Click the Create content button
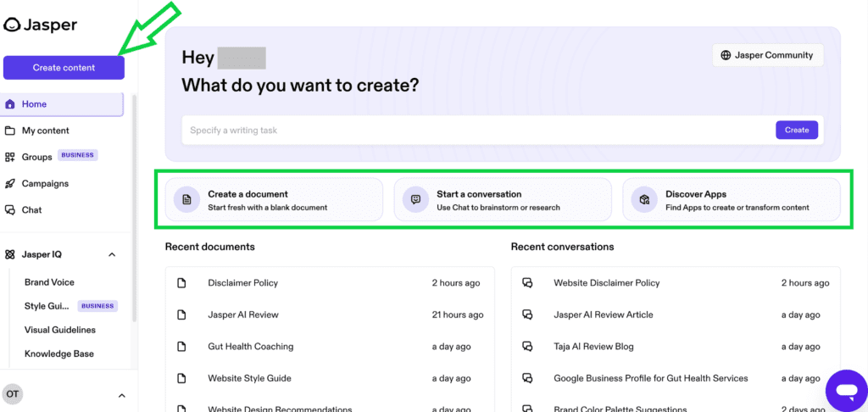Screen dimensions: 868x412 64,68
